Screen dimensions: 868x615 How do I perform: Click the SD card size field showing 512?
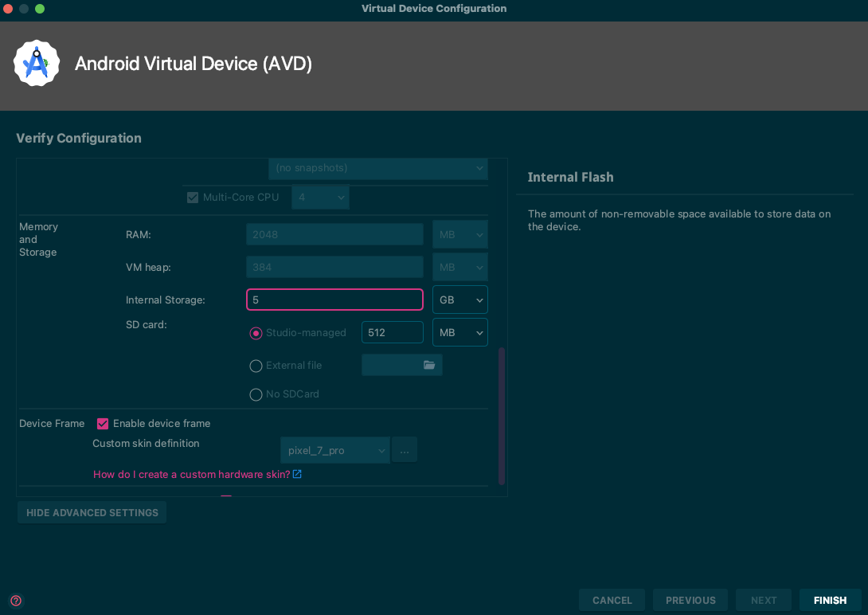click(393, 333)
